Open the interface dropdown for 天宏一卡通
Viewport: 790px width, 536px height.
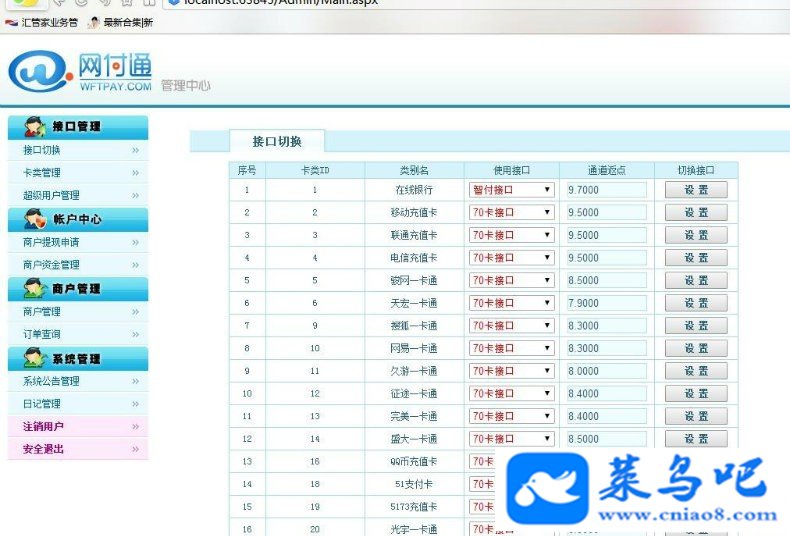point(511,303)
